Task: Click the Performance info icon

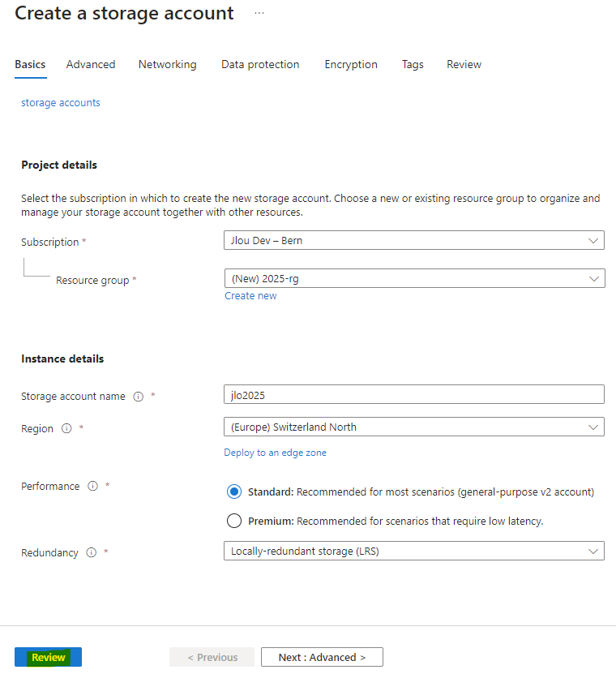Action: 92,486
